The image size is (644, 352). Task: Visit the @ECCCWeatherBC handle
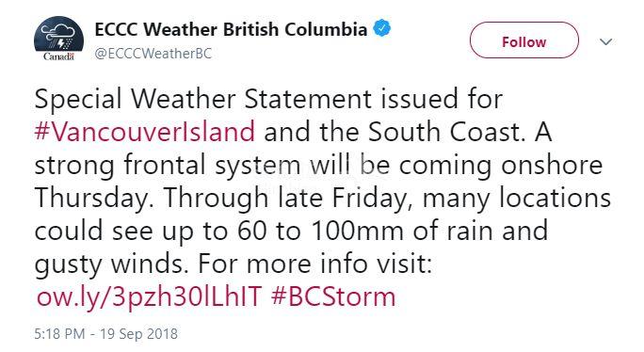153,54
